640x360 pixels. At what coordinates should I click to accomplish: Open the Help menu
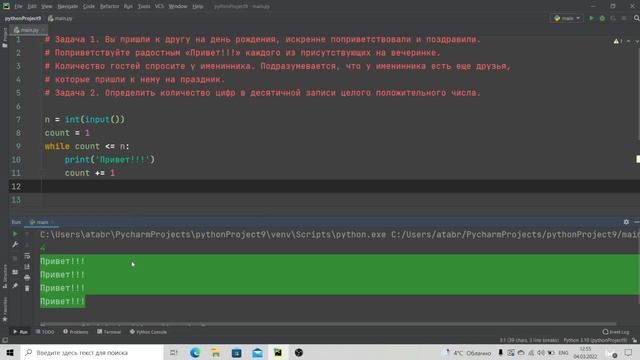(198, 6)
